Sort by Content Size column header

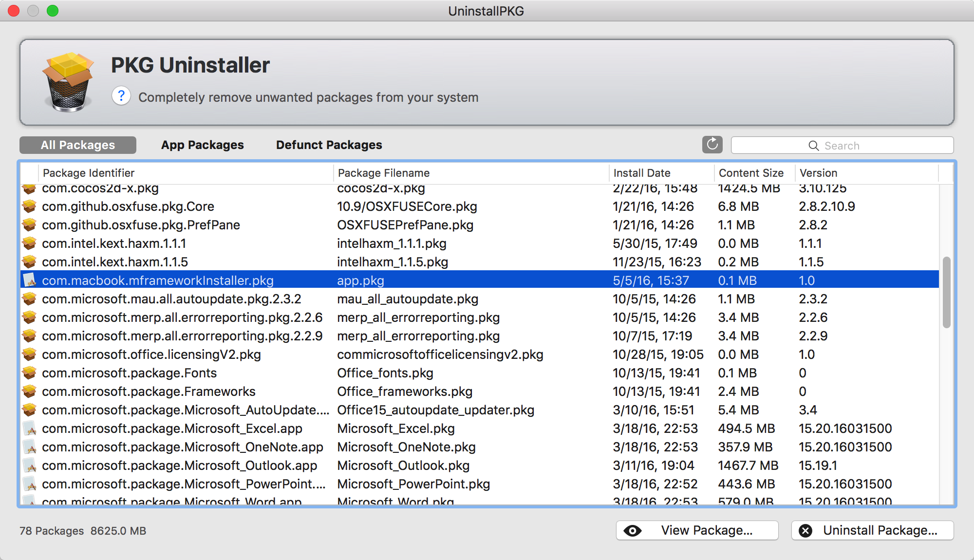[751, 173]
